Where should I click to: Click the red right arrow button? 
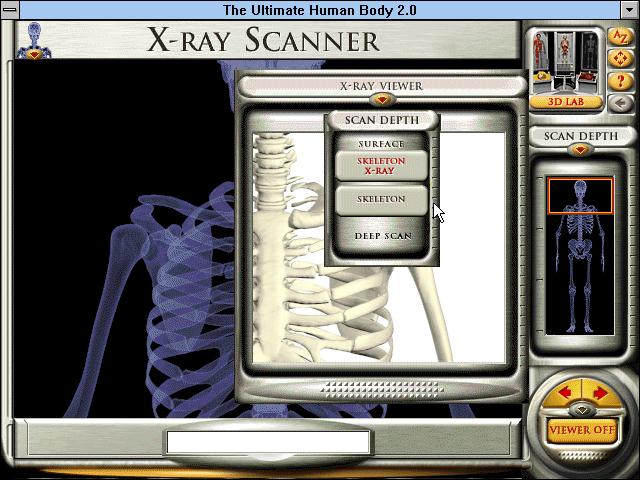(x=600, y=393)
